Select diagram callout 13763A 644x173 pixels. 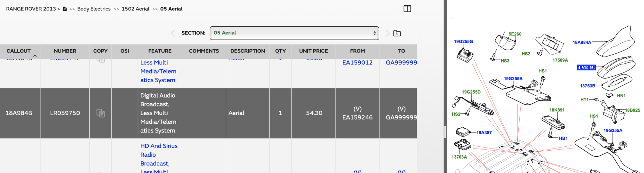click(x=459, y=157)
